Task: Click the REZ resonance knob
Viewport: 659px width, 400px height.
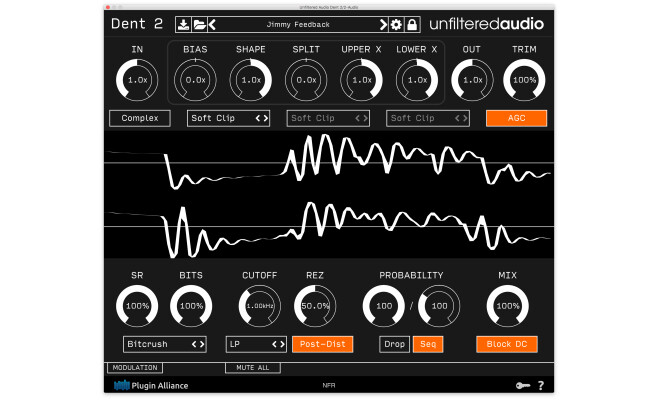Action: coord(315,306)
